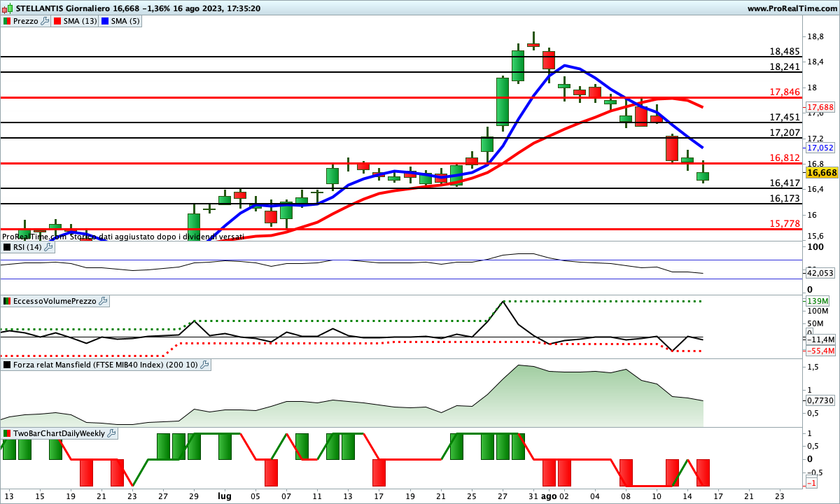
Task: Select the RSI (14) panel label
Action: tap(29, 247)
